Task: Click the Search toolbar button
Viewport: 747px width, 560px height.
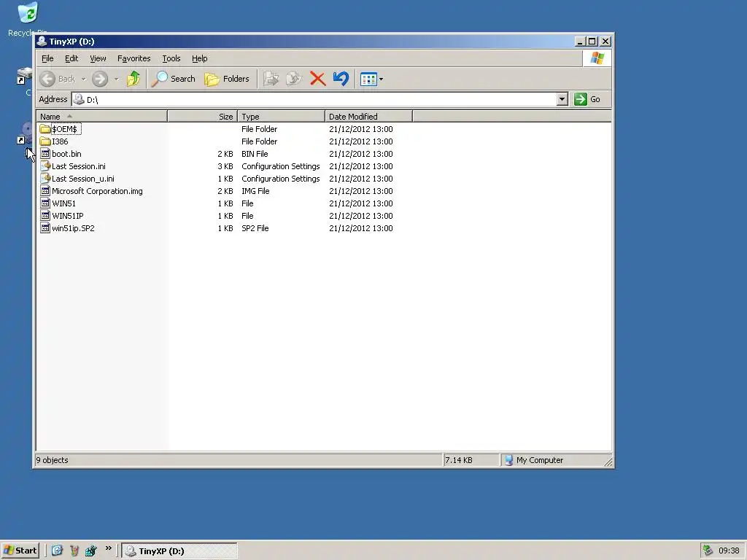Action: click(x=174, y=79)
